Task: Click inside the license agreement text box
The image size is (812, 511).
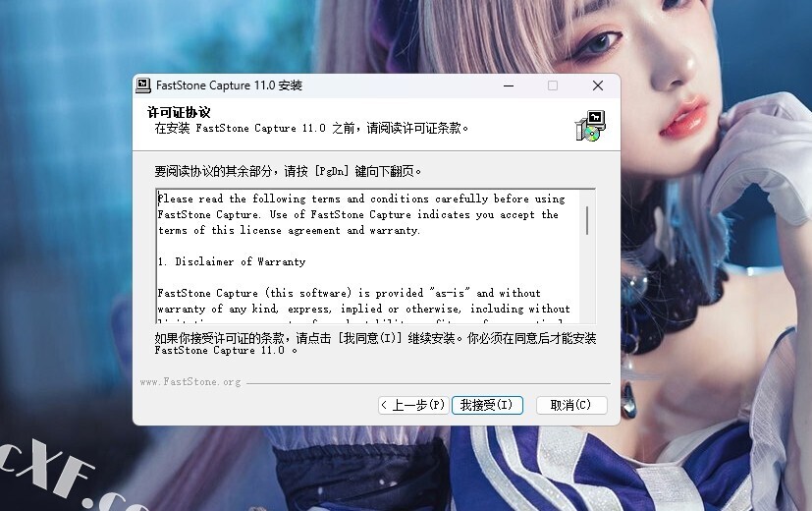Action: click(368, 257)
